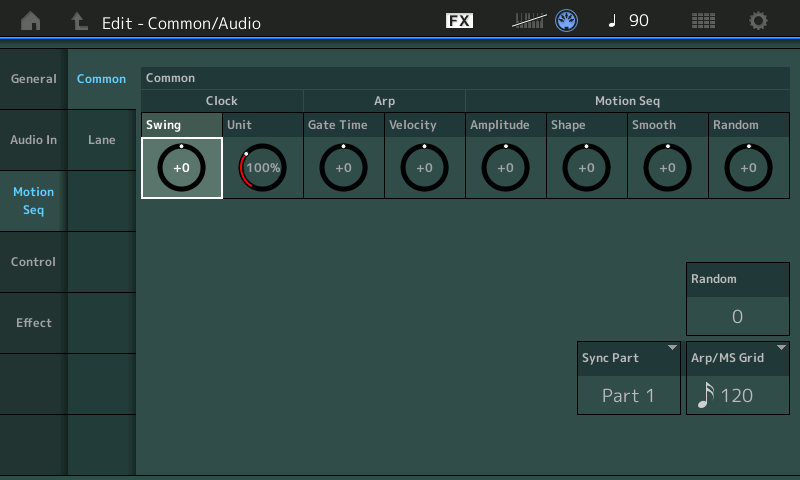Click the exit up-arrow icon
This screenshot has width=800, height=480.
79,21
